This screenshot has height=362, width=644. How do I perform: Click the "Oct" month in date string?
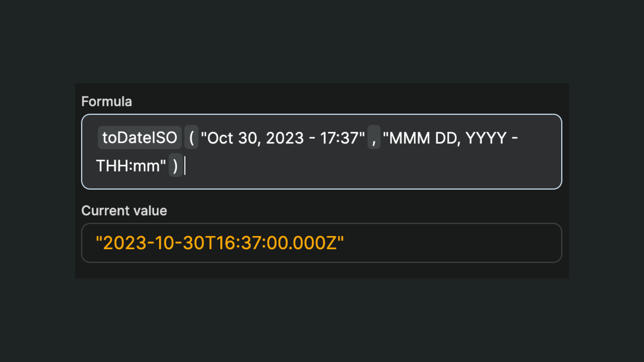tap(220, 138)
